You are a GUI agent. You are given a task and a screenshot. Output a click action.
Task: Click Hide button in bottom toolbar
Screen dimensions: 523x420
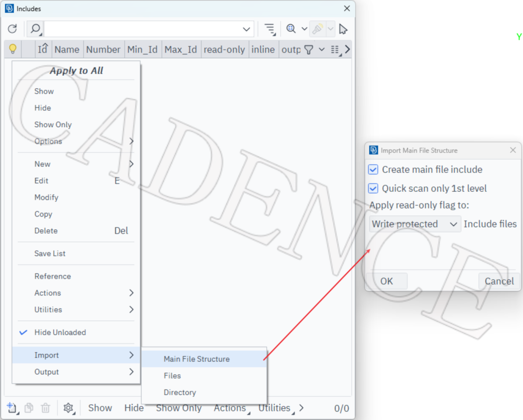pos(134,408)
